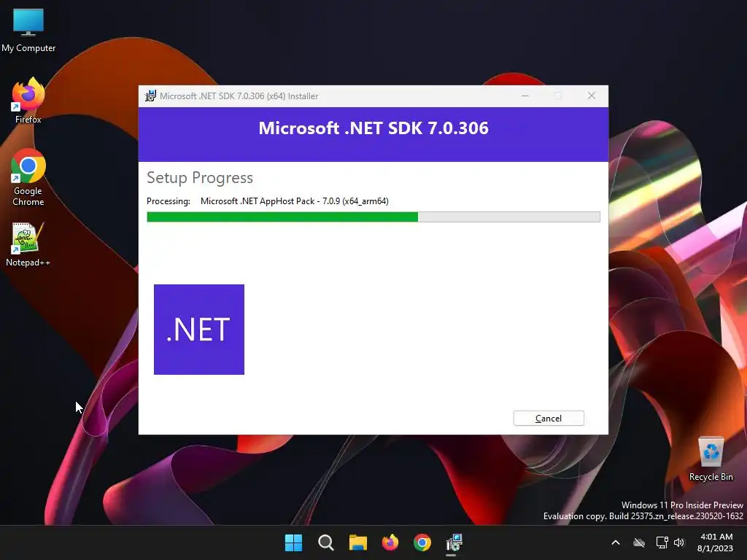The height and width of the screenshot is (560, 747).
Task: Open My Computer desktop icon
Action: click(28, 31)
